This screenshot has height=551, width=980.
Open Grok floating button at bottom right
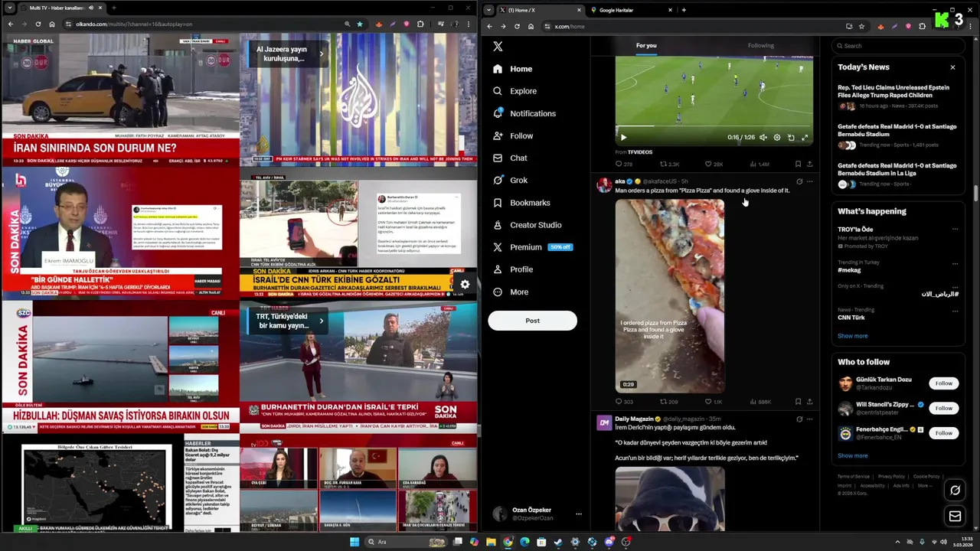point(955,491)
